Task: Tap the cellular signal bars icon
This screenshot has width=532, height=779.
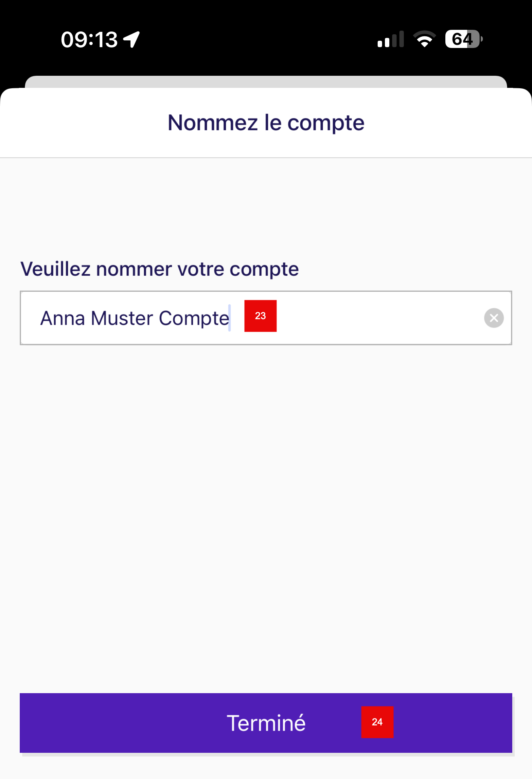Action: 390,39
